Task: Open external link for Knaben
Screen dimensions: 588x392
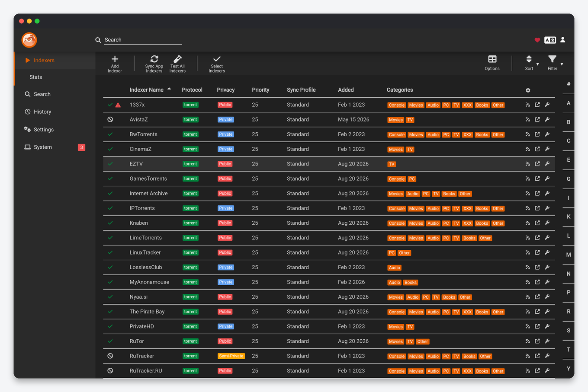Action: point(537,223)
